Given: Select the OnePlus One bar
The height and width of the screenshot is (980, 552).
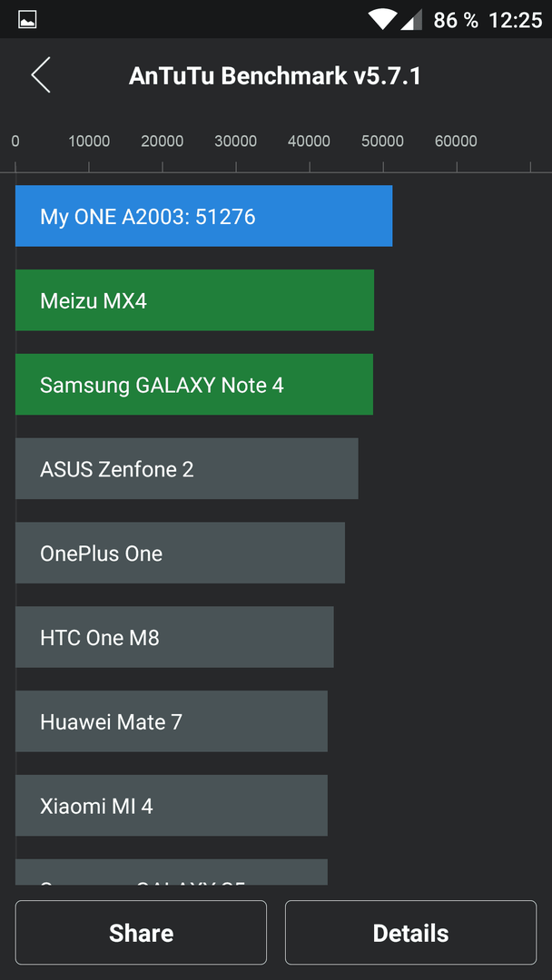Looking at the screenshot, I should tap(180, 554).
